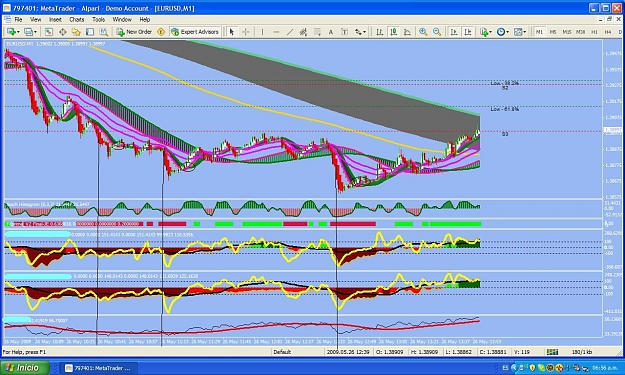The image size is (625, 375).
Task: Select the arrow Cursor tool
Action: 232,32
